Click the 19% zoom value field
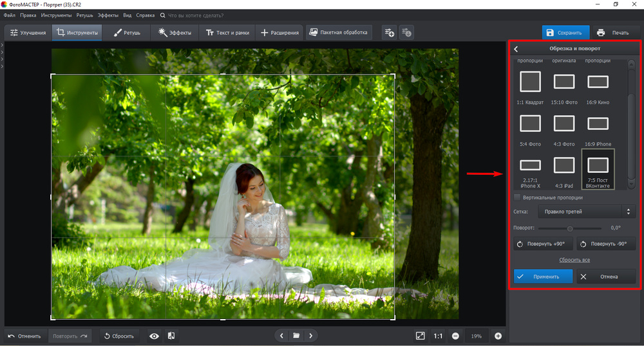Viewport: 644px width, 346px height. click(477, 336)
